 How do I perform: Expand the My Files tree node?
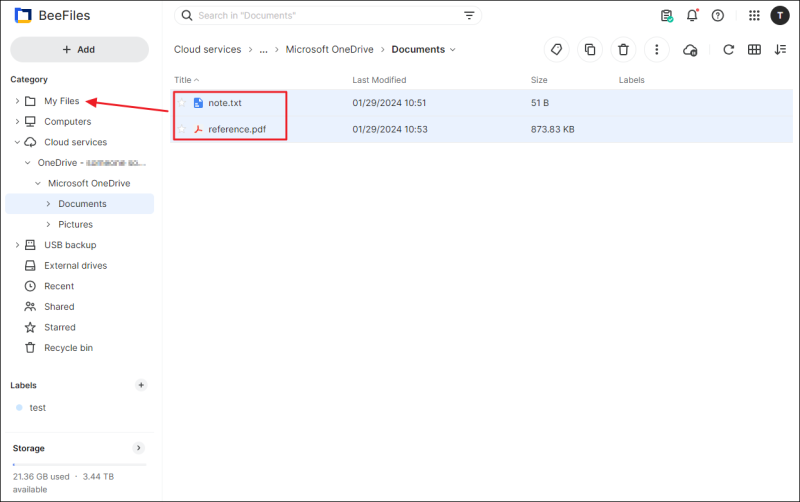point(17,101)
